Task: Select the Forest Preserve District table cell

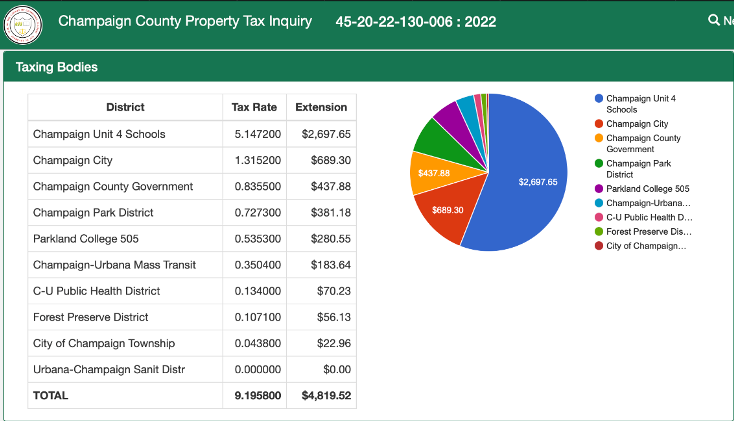Action: 125,317
